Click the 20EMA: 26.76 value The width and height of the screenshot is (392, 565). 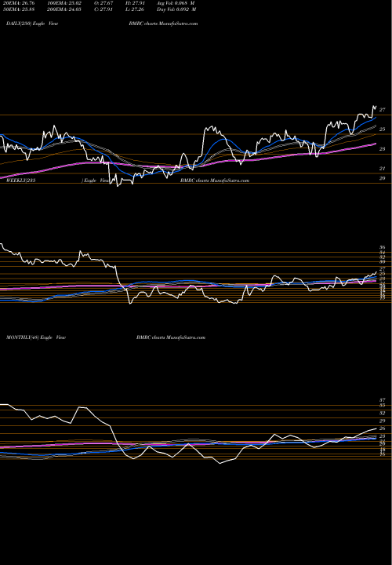[19, 3]
